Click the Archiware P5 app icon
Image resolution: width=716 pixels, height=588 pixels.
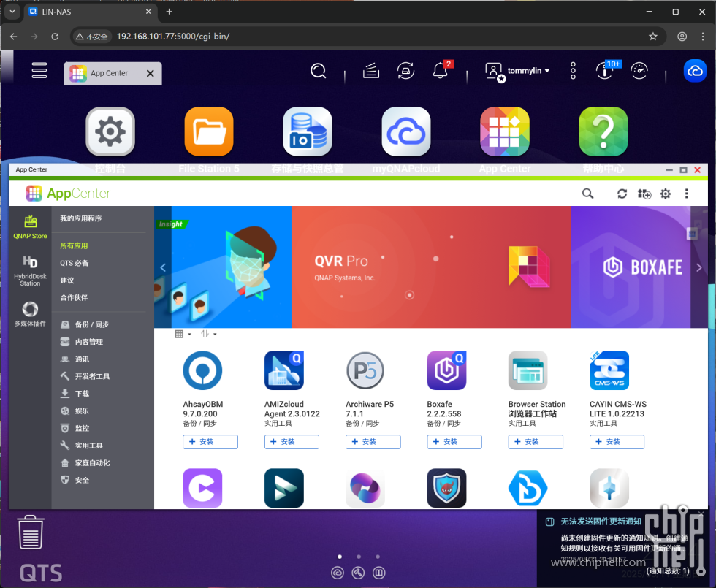[365, 370]
